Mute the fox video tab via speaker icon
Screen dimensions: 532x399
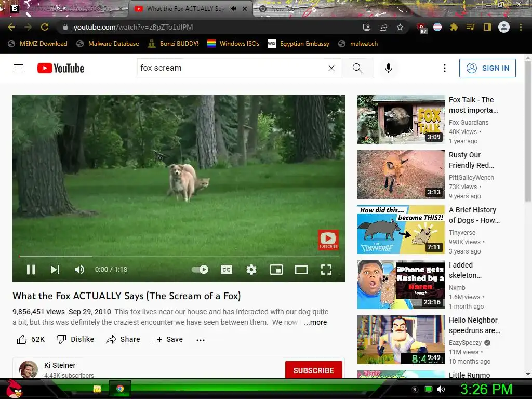click(x=233, y=9)
